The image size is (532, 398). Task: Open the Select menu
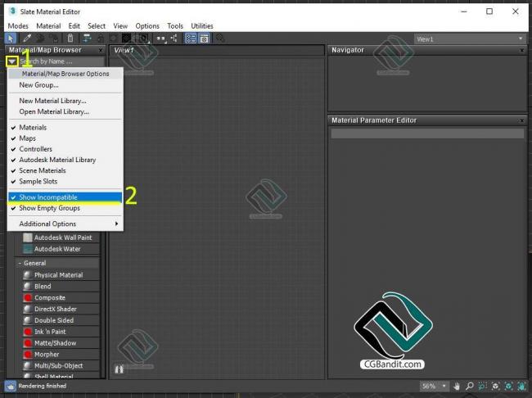(x=97, y=26)
